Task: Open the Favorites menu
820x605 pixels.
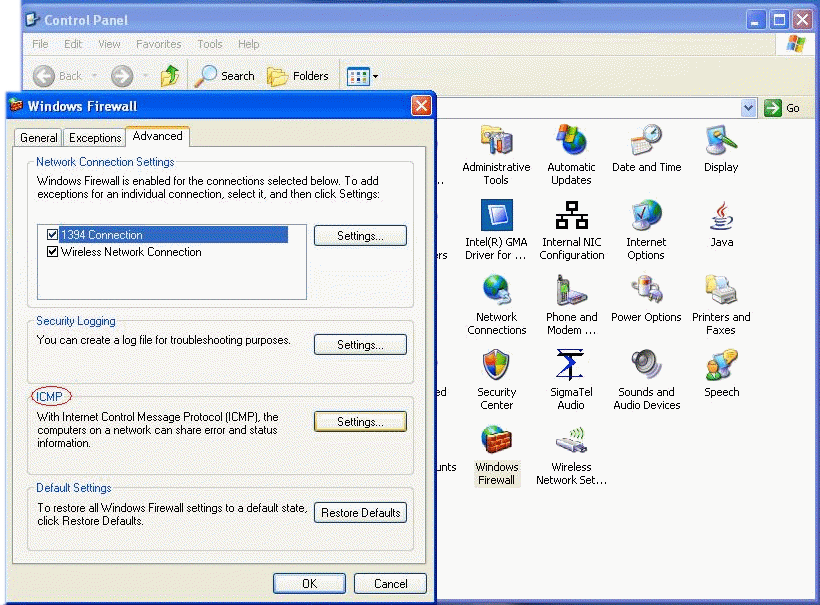Action: pyautogui.click(x=158, y=44)
